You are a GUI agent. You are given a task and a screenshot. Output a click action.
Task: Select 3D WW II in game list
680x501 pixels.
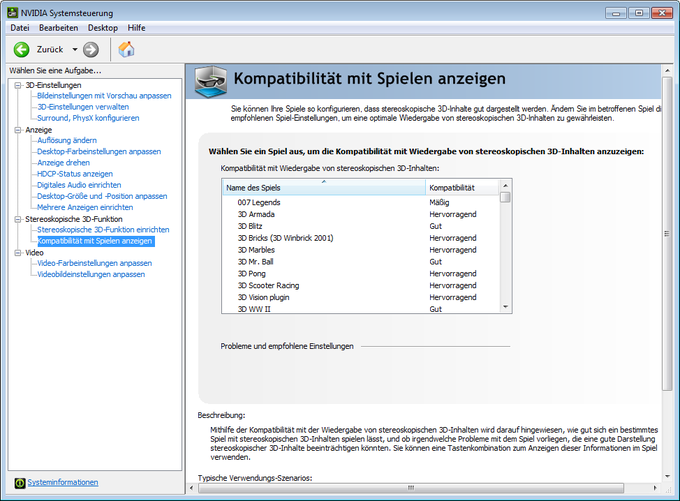pos(361,309)
